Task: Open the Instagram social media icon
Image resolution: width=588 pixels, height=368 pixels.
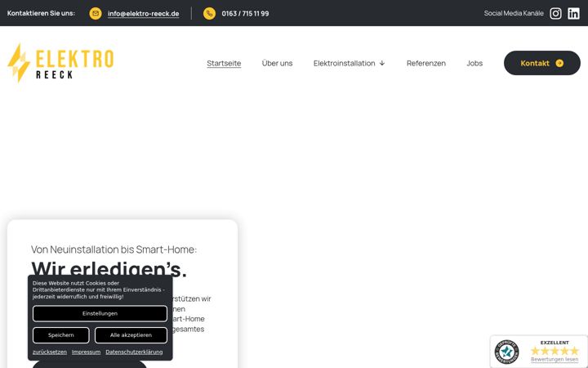Action: [x=555, y=14]
